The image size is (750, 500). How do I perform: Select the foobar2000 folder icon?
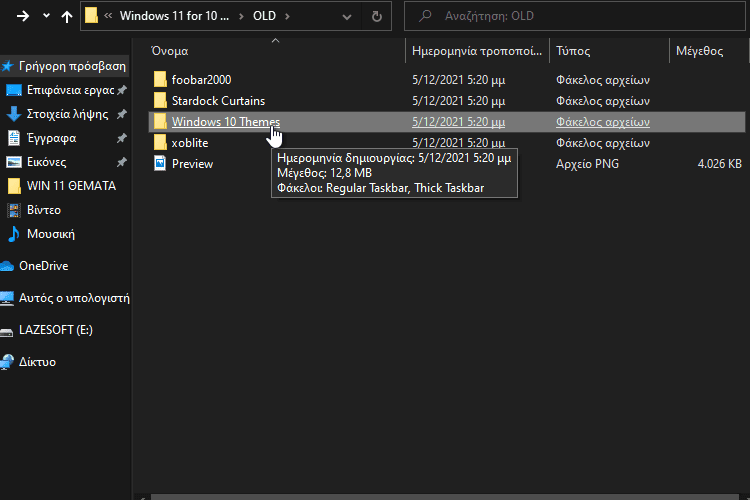point(160,79)
